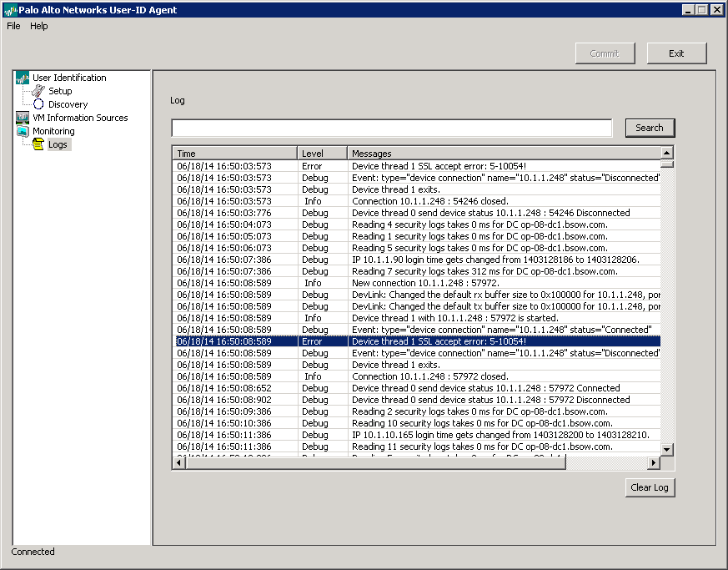Viewport: 728px width, 570px height.
Task: Click the Setup wrench icon
Action: (38, 91)
